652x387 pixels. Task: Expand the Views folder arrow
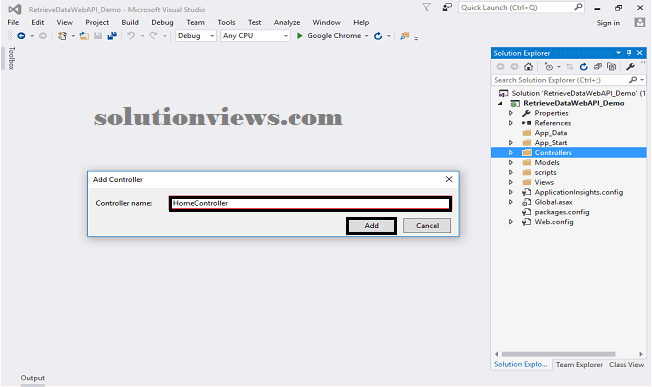tap(511, 182)
